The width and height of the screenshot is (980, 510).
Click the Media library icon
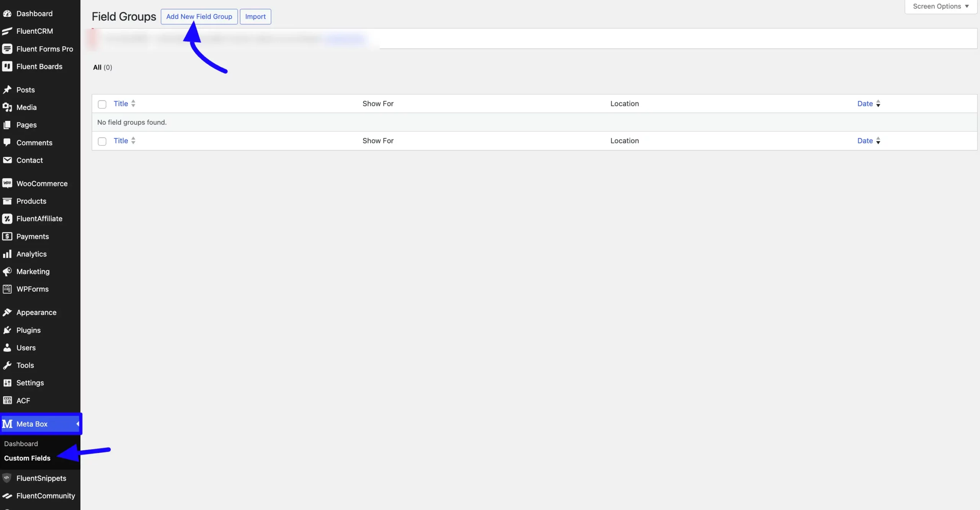[7, 108]
